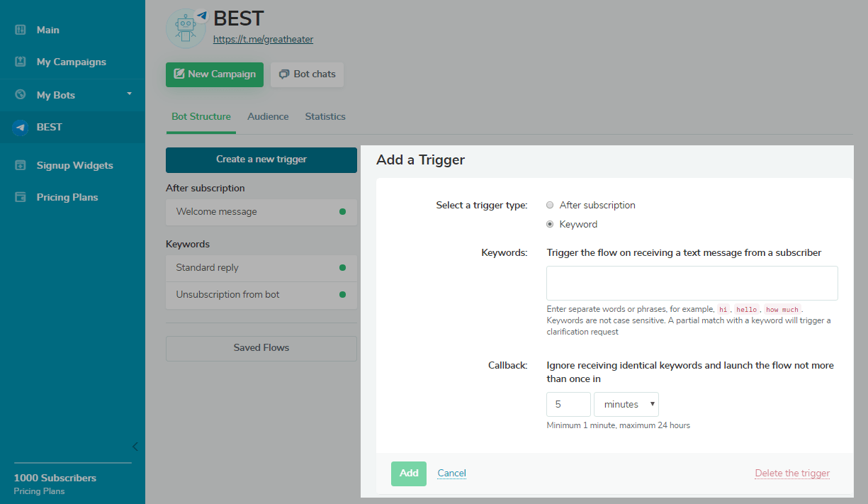The image size is (868, 504).
Task: Select the Keyword trigger type radio
Action: click(550, 225)
